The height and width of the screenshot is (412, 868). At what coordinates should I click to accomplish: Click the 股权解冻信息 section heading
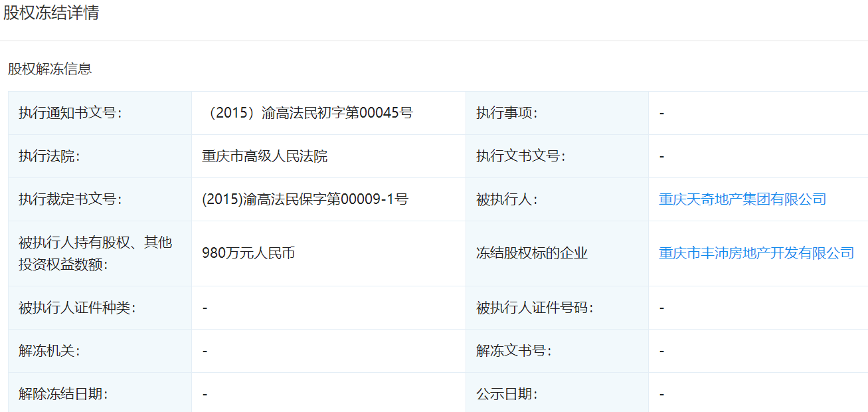tap(50, 68)
